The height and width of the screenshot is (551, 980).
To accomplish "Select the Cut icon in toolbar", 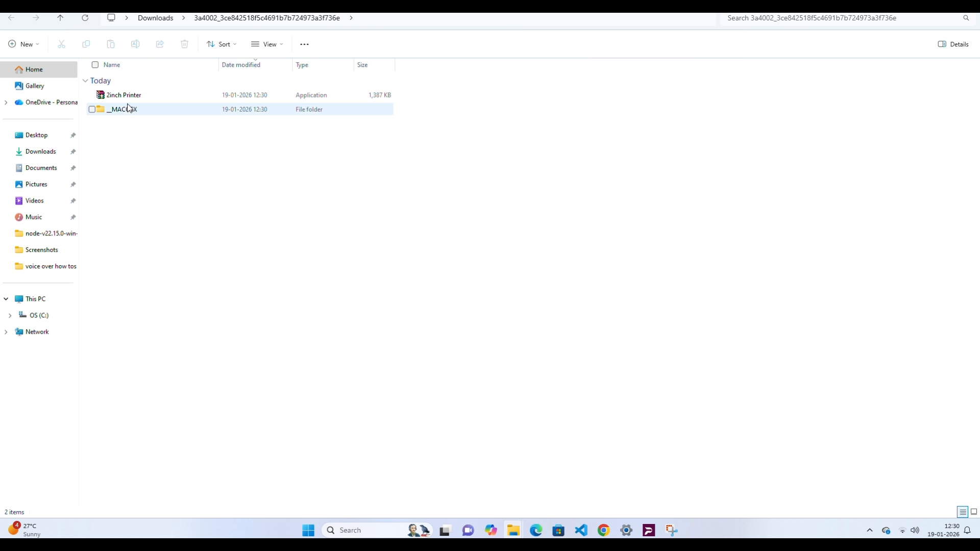I will tap(61, 44).
